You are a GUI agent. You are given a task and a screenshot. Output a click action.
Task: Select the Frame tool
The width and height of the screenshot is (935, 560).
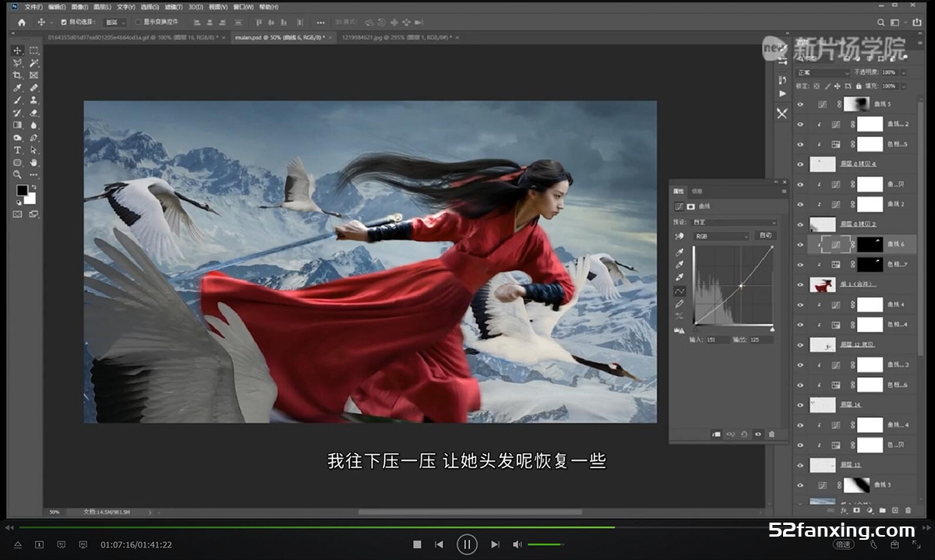pyautogui.click(x=34, y=76)
